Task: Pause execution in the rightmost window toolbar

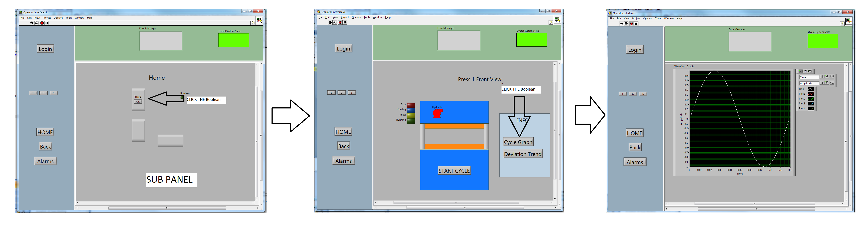Action: point(636,24)
